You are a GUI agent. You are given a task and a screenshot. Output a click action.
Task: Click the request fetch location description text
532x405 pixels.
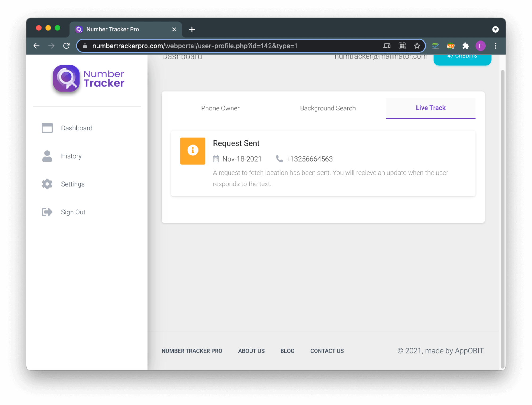[330, 178]
